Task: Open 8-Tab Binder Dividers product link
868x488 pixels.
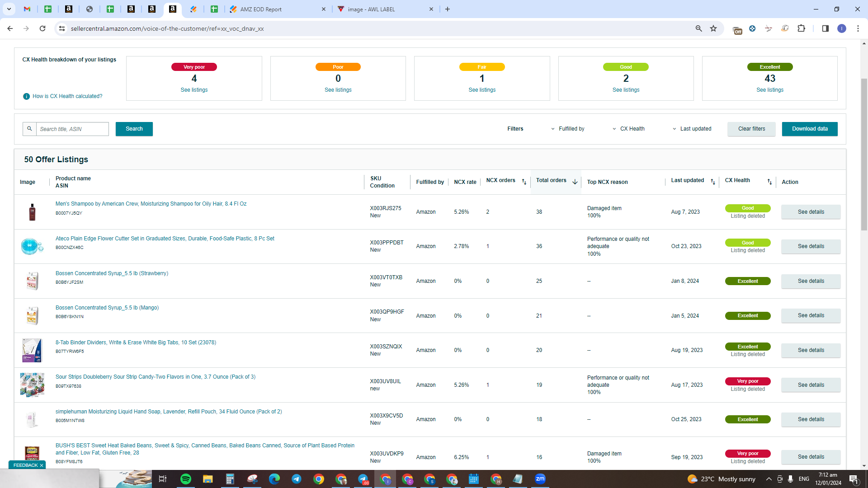Action: tap(136, 343)
